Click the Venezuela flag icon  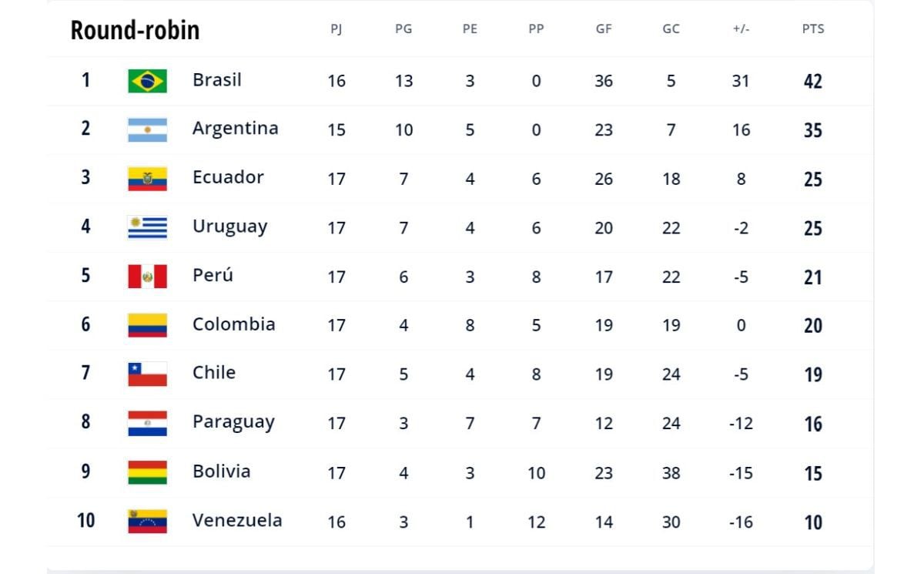(147, 521)
